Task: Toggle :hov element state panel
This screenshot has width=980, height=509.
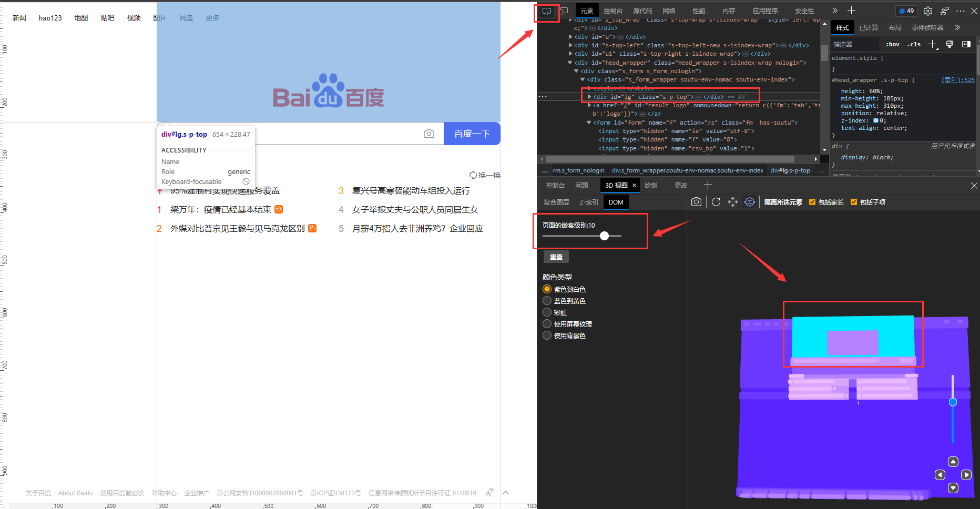Action: [x=893, y=44]
